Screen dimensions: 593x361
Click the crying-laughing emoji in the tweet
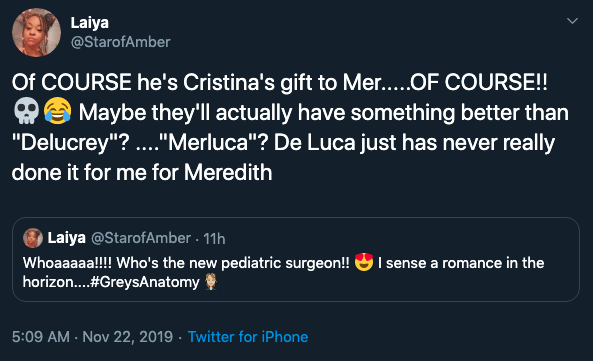pos(57,111)
